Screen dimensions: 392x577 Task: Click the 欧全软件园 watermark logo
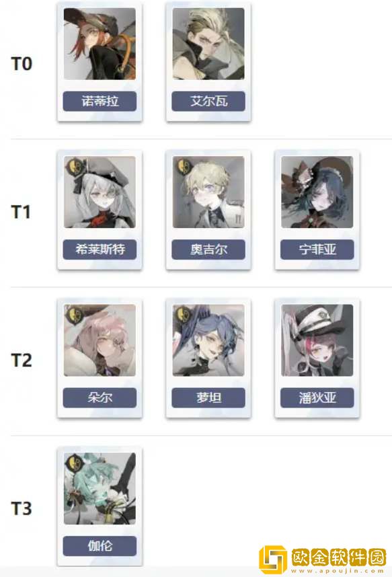click(x=323, y=560)
